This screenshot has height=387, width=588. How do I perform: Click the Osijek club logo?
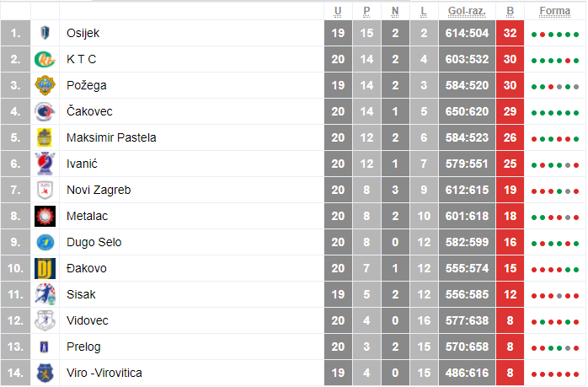[45, 33]
